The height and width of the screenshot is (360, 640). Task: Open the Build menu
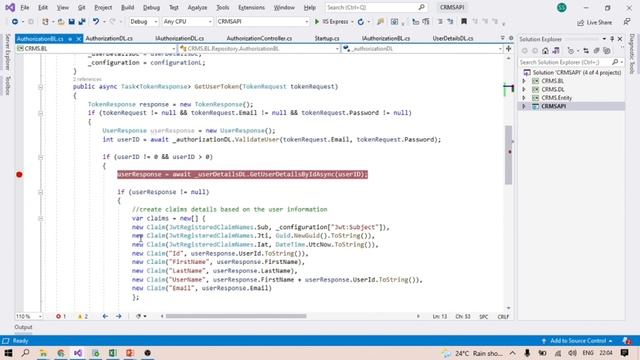(127, 7)
